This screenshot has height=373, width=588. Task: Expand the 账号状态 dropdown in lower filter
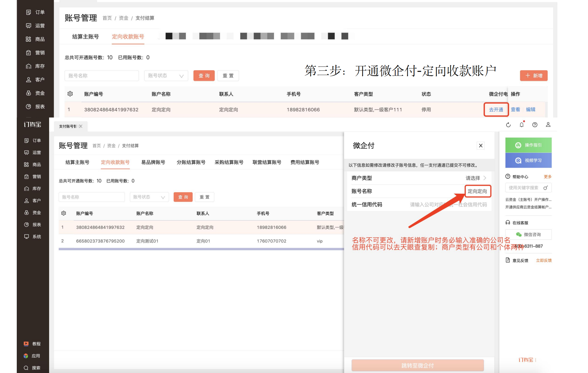tap(149, 197)
